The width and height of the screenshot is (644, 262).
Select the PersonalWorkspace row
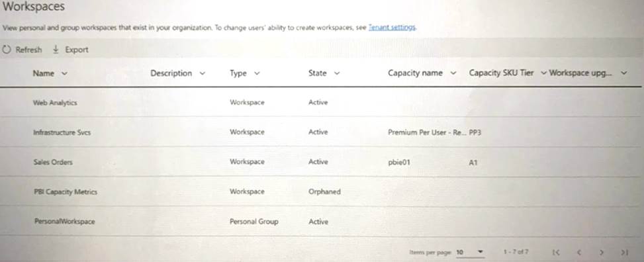[320, 222]
